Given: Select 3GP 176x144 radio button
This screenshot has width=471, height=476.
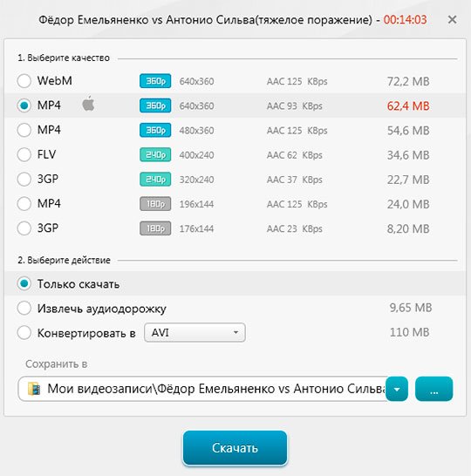Looking at the screenshot, I should 24,228.
